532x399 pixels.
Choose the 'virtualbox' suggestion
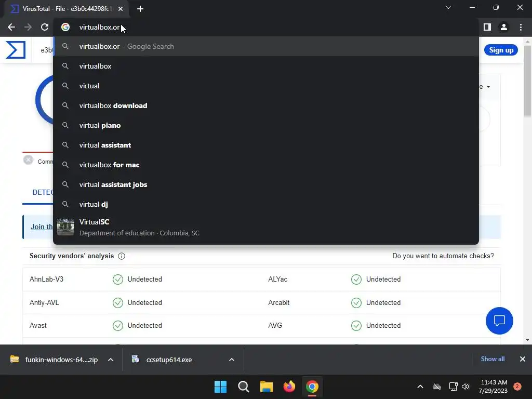point(266,66)
